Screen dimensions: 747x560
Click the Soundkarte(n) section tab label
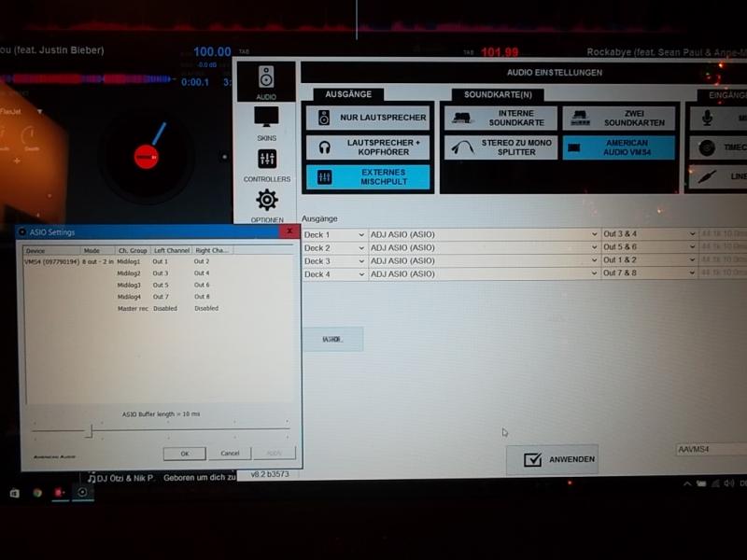point(498,95)
